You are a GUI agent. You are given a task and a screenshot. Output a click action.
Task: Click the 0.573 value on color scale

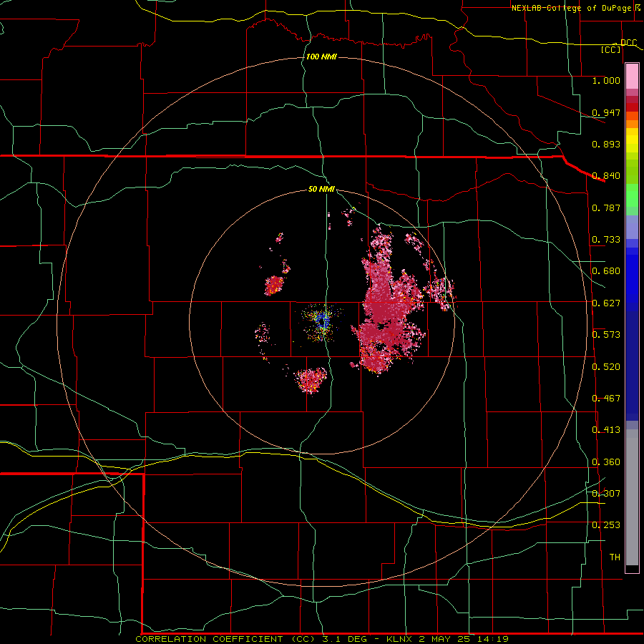point(606,335)
